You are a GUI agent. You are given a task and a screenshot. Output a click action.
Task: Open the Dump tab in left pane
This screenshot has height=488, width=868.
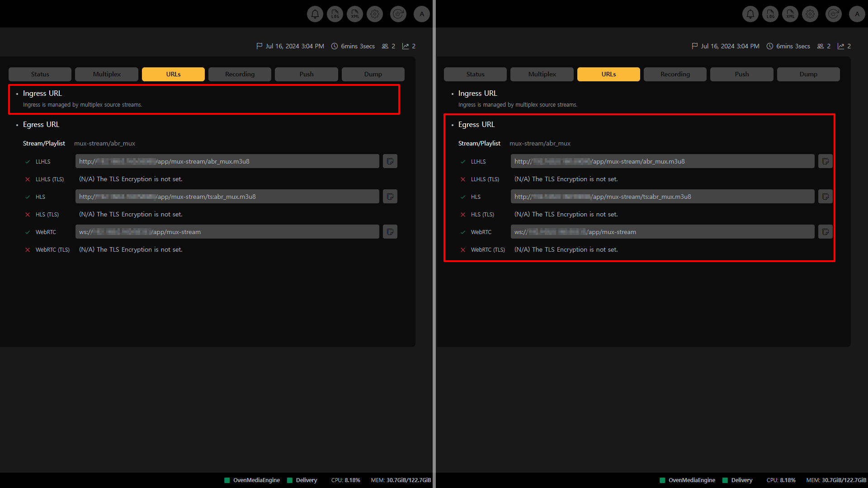[x=373, y=74]
